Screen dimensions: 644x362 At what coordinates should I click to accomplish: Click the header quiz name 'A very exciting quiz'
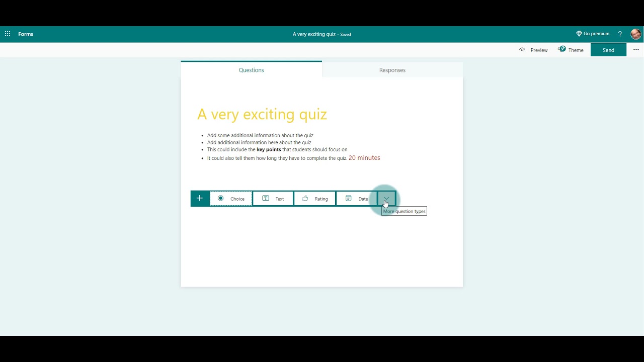coord(314,34)
